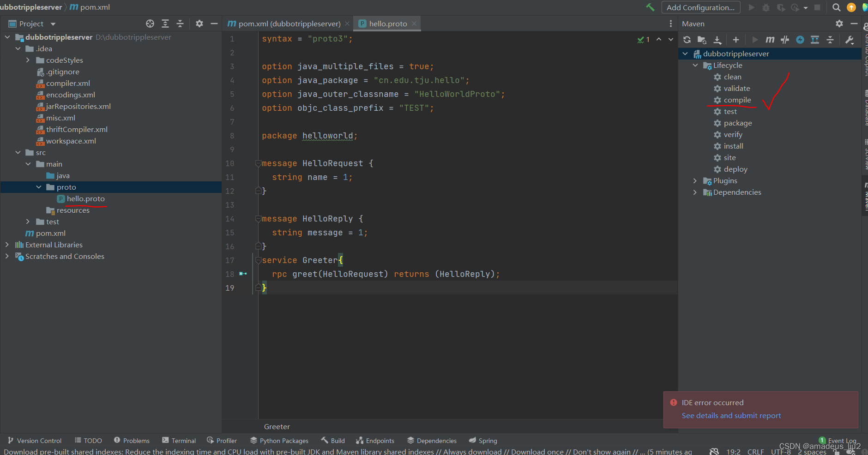The image size is (868, 455).
Task: Collapse all in Project panel
Action: (x=180, y=24)
